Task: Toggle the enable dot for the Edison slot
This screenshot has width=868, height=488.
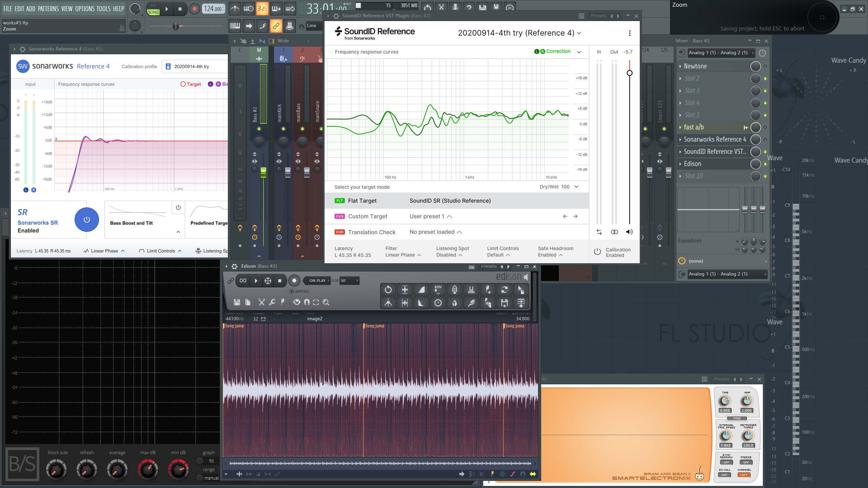Action: pos(765,164)
